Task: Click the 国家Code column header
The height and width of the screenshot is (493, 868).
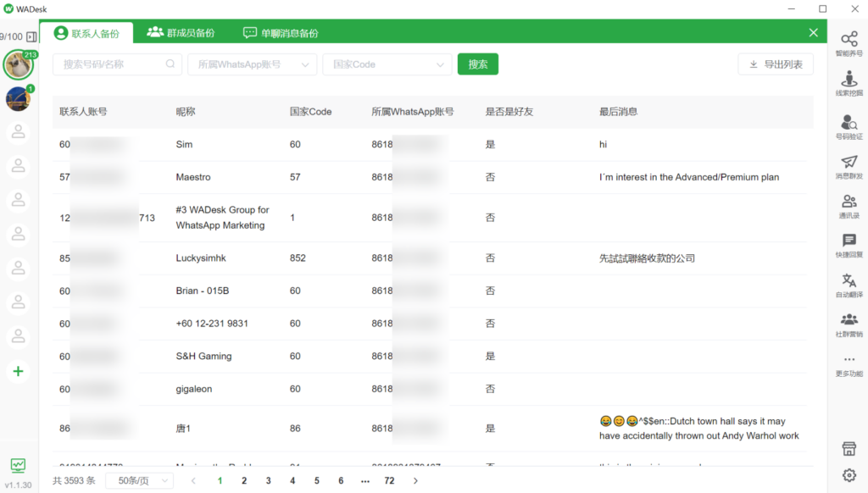Action: point(310,112)
